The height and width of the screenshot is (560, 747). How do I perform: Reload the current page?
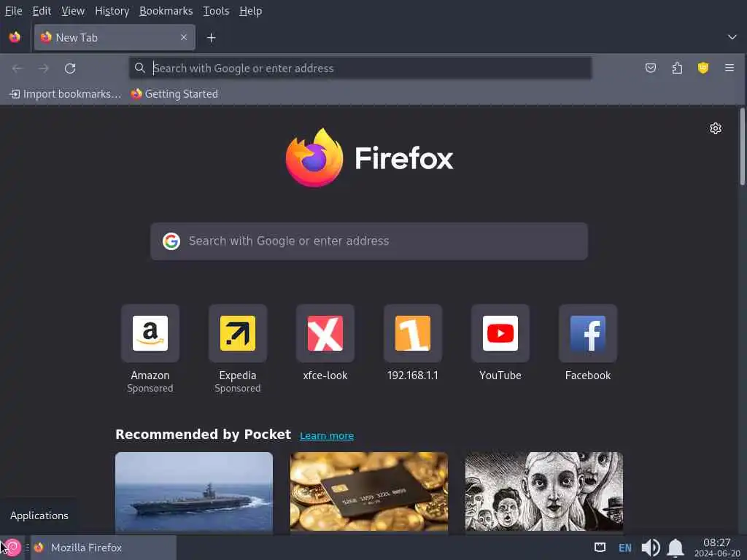70,68
